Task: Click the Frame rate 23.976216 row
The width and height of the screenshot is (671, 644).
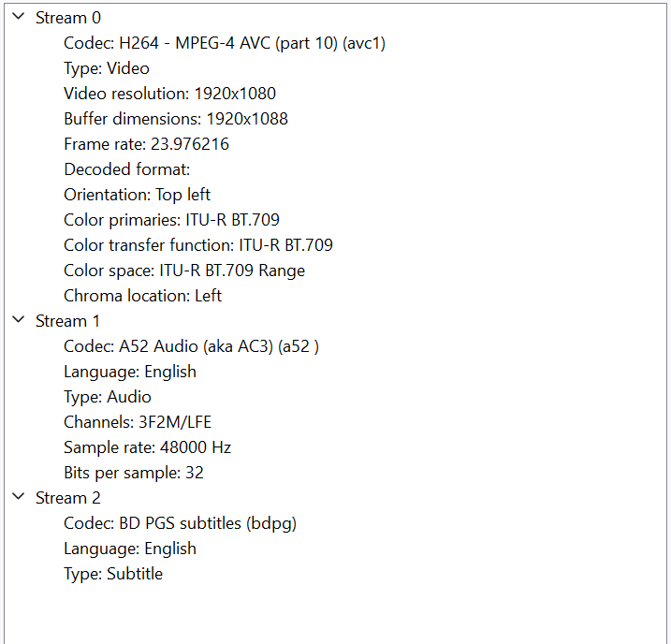Action: click(x=146, y=144)
